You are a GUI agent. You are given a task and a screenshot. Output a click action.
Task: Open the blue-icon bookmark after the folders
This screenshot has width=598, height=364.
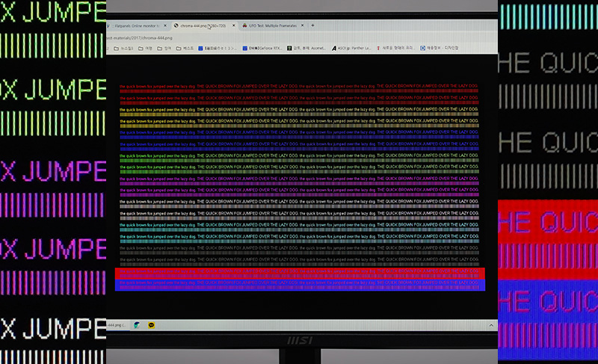click(218, 48)
